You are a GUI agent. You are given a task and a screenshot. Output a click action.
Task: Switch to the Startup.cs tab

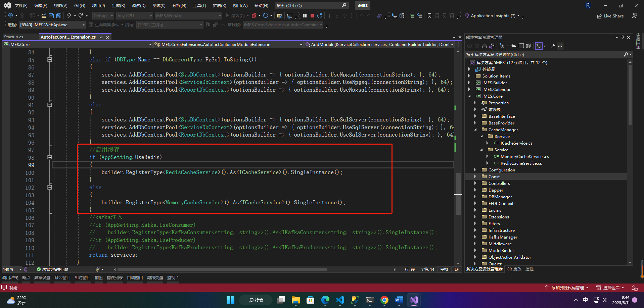pos(14,37)
